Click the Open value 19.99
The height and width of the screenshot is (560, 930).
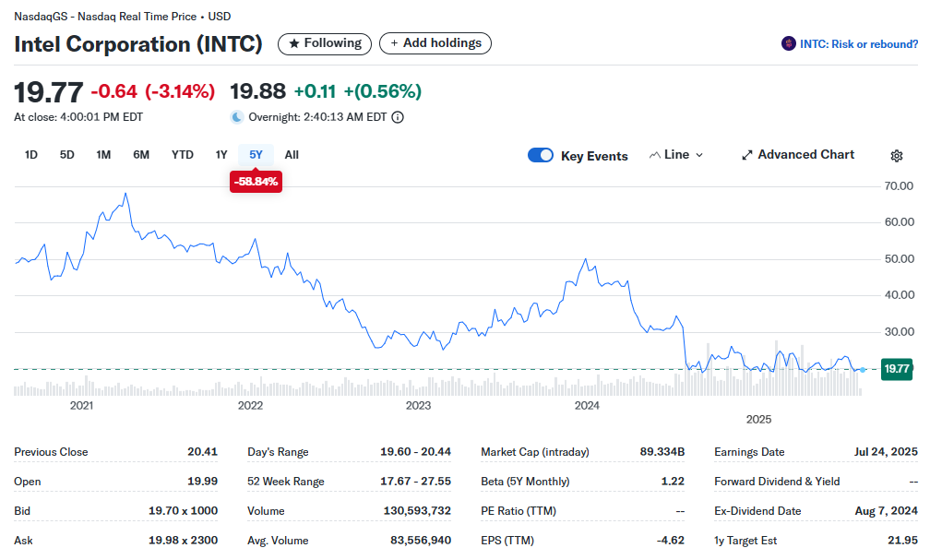point(202,482)
